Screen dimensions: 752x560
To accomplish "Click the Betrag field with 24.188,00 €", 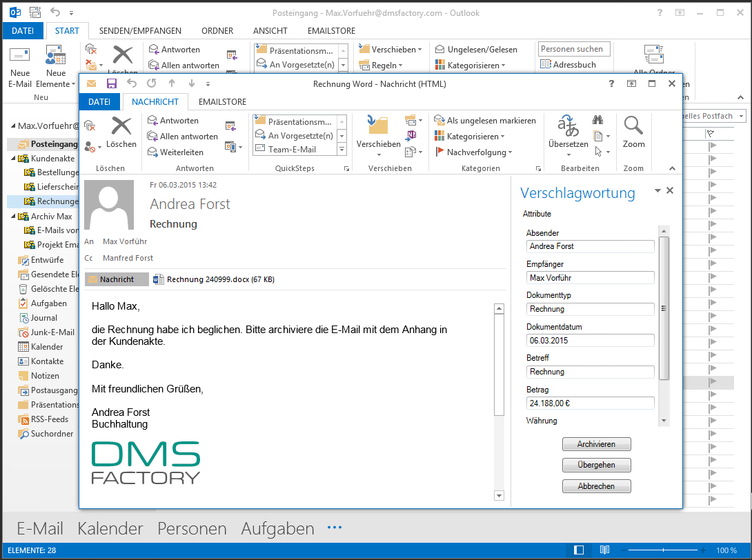I will click(590, 403).
